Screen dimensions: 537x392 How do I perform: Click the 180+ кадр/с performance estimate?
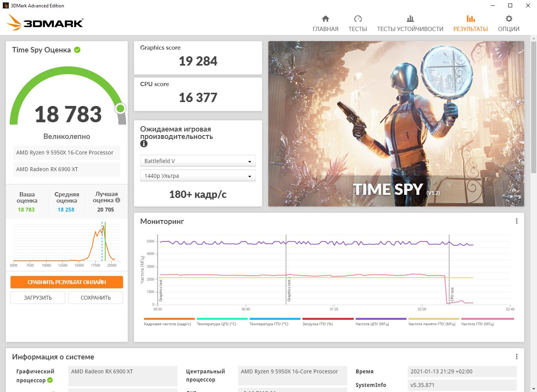[198, 194]
